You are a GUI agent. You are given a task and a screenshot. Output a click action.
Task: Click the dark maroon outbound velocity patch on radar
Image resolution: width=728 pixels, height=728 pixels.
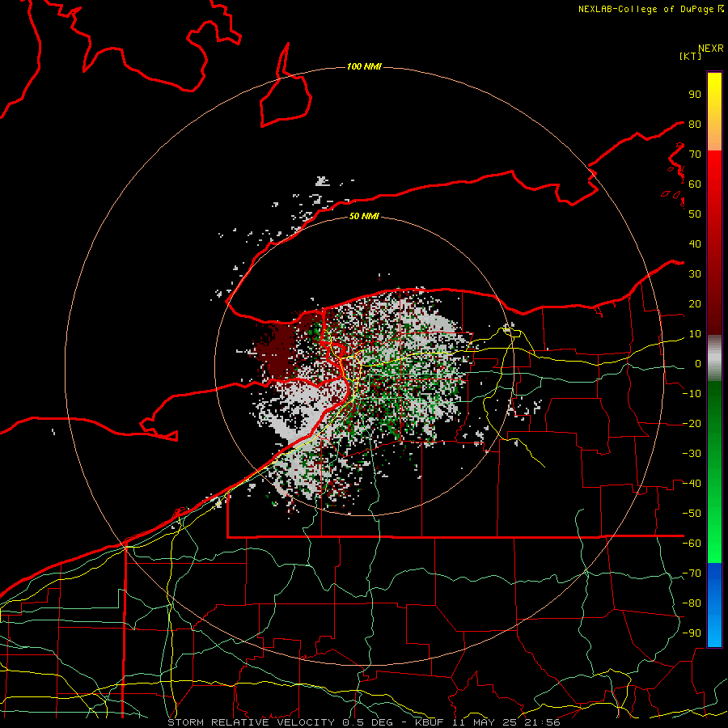pyautogui.click(x=278, y=350)
